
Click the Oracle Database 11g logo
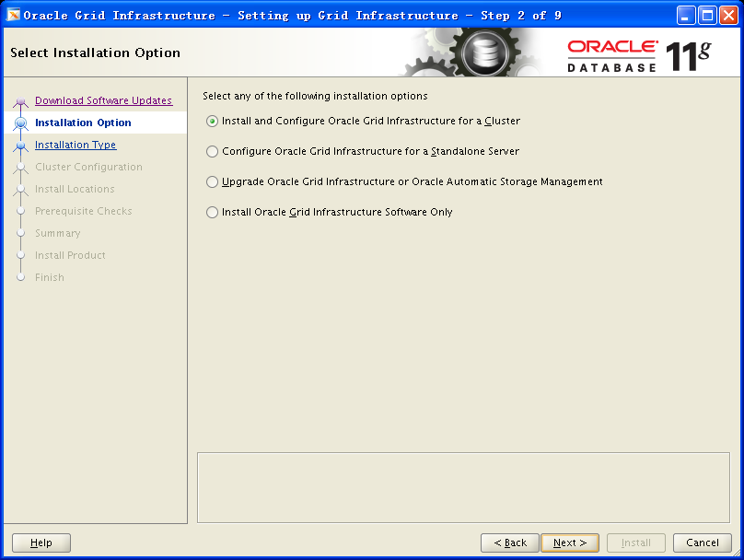639,56
